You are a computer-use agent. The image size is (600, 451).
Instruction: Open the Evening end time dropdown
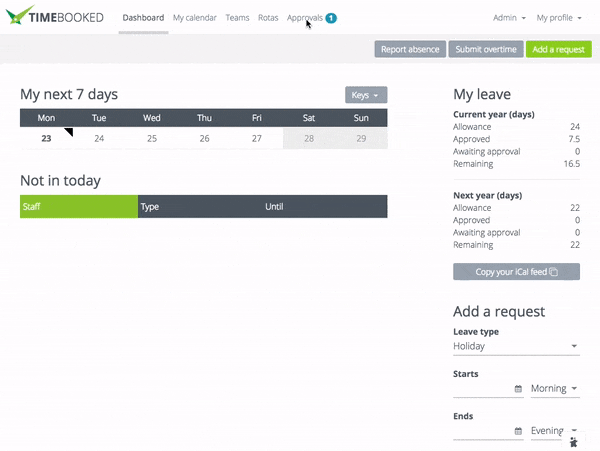pyautogui.click(x=555, y=431)
